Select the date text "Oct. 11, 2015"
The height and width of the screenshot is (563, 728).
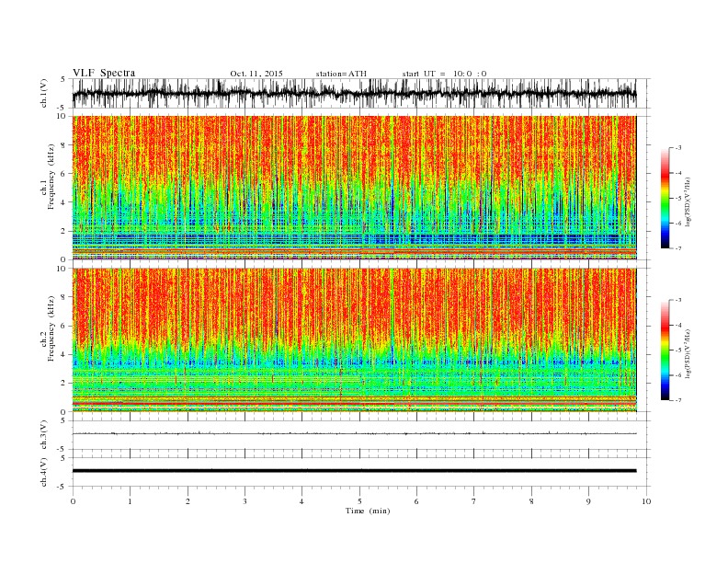256,74
